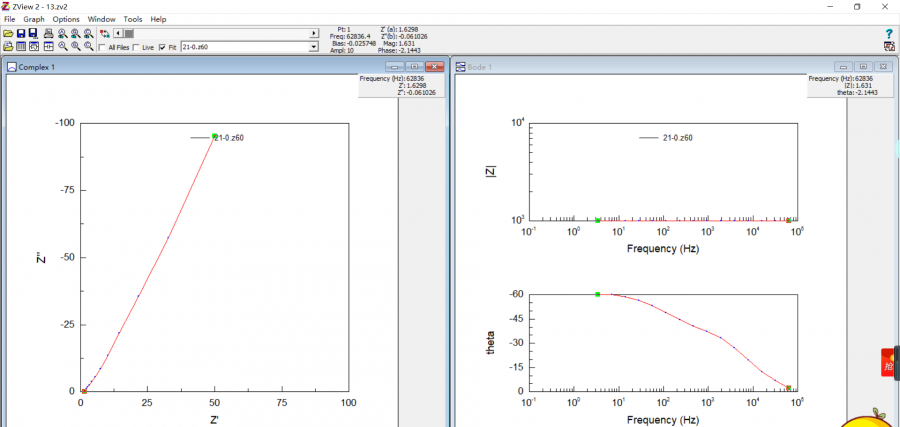The image size is (900, 427).
Task: Click the first save disk icon
Action: pyautogui.click(x=21, y=33)
